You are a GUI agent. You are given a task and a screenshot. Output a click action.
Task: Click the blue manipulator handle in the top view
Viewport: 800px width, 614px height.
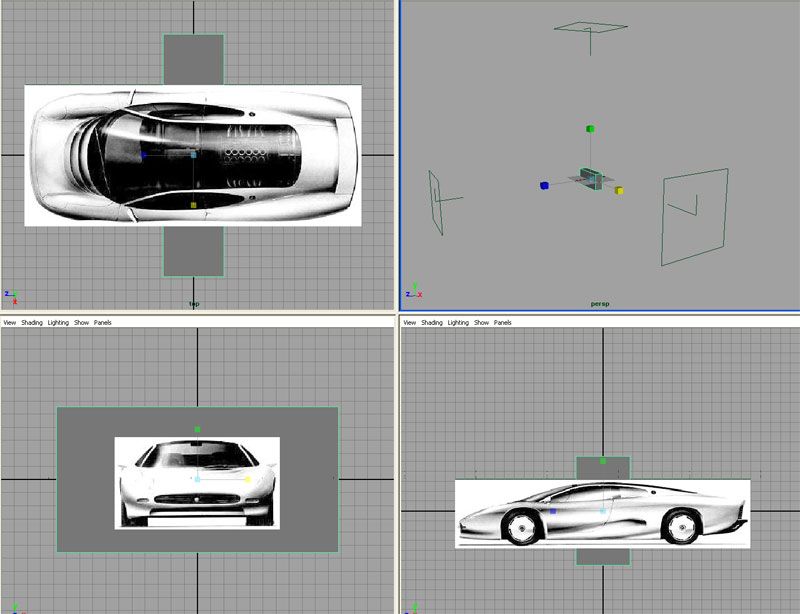tap(144, 155)
